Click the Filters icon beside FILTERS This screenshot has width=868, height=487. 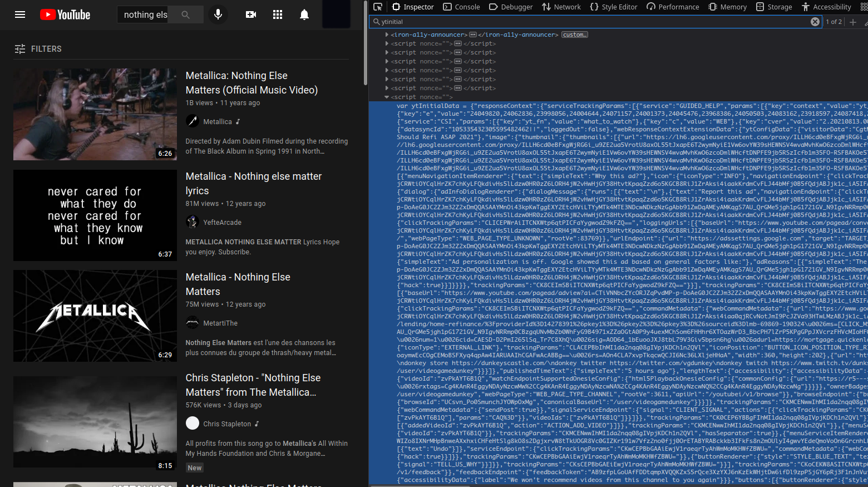21,49
